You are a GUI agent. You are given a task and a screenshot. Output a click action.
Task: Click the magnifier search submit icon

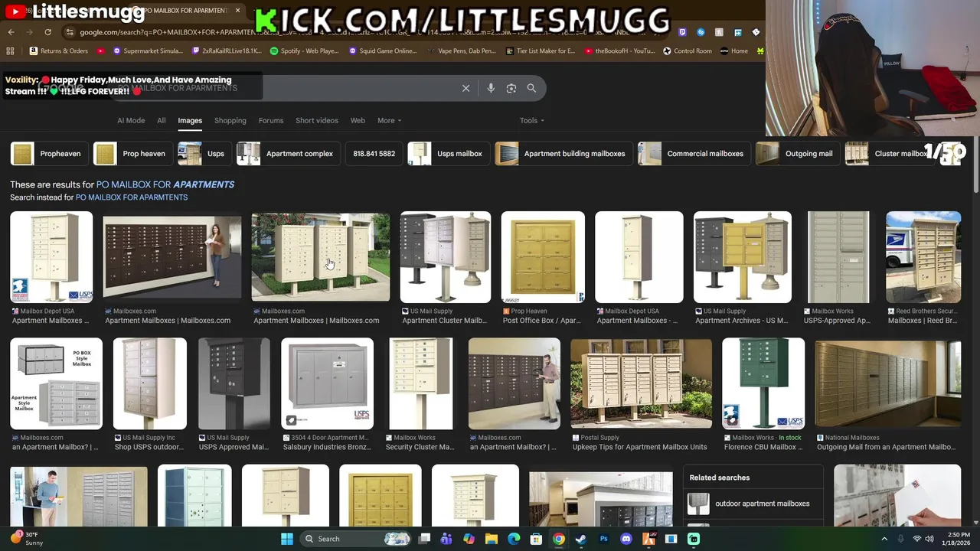click(531, 88)
